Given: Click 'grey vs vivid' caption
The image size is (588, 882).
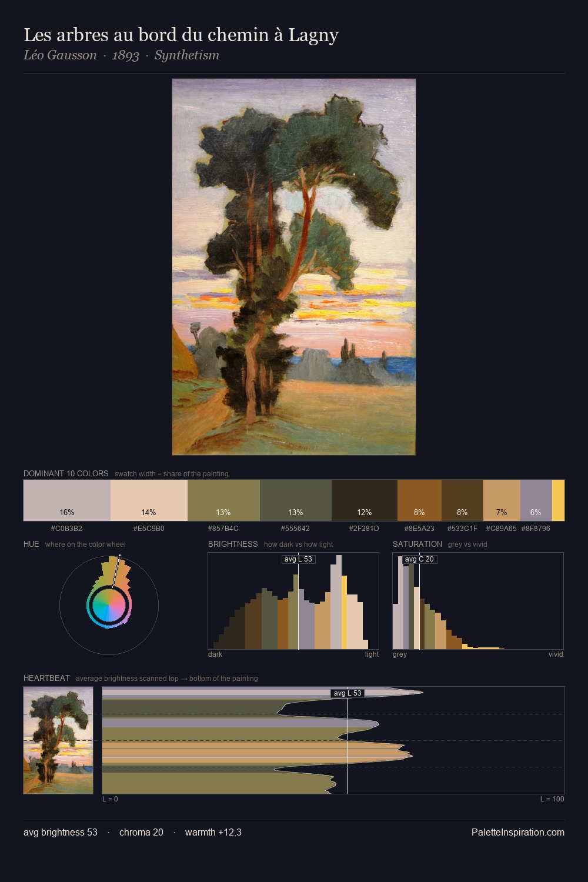Looking at the screenshot, I should point(467,544).
